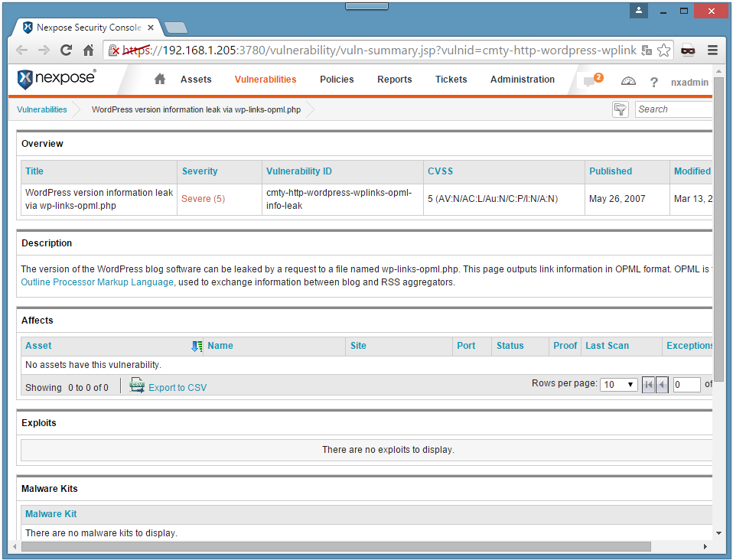Click the Proof column header
Screen dimensions: 733x560
[565, 346]
